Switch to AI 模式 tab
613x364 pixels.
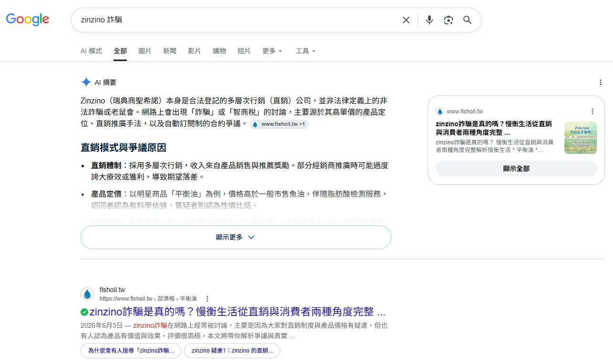(91, 51)
